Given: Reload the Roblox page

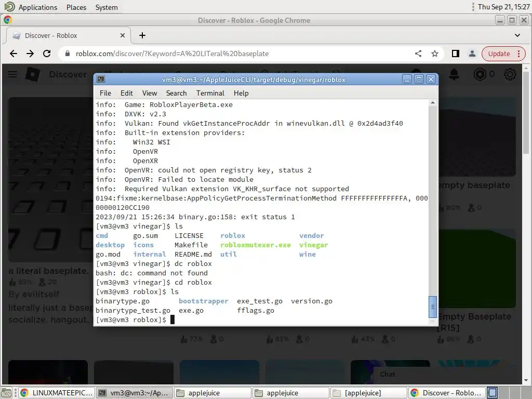Looking at the screenshot, I should point(47,54).
